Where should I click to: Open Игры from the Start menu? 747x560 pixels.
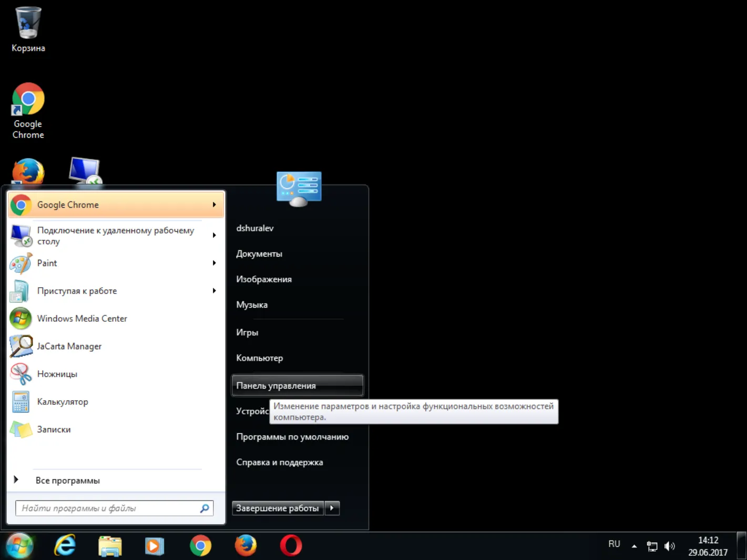[x=297, y=332]
